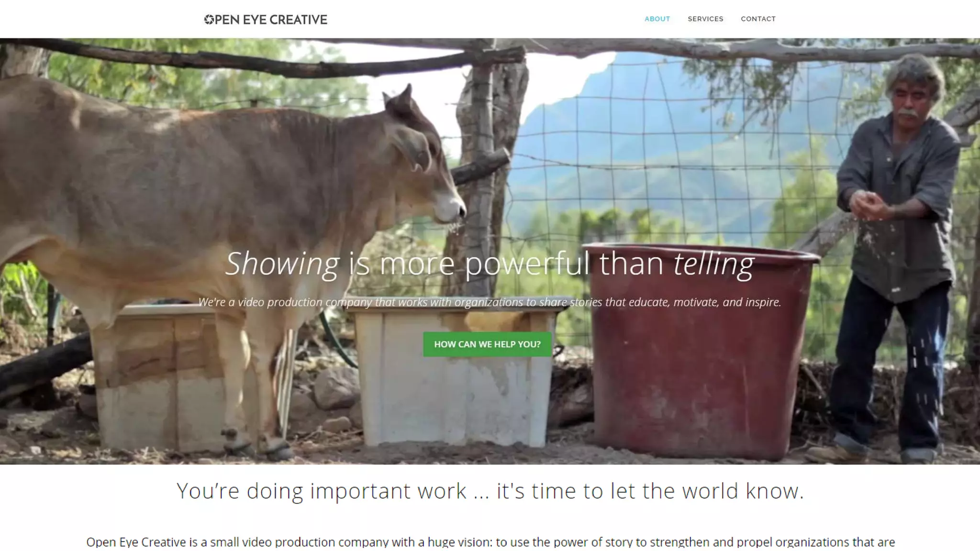
Task: Go to the Services page
Action: point(705,19)
